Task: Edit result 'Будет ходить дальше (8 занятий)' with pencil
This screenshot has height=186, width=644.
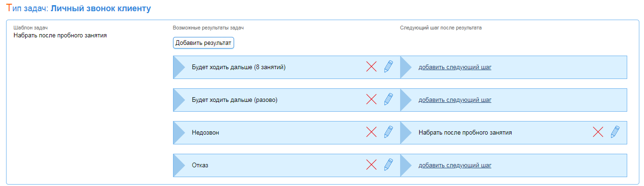Action: tap(388, 67)
